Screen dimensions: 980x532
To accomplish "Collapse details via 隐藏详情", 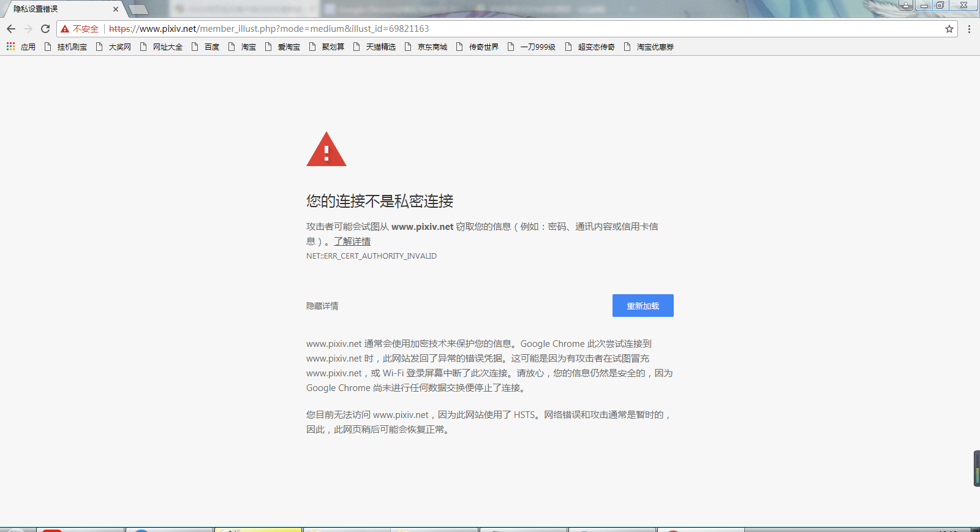I will pos(322,306).
